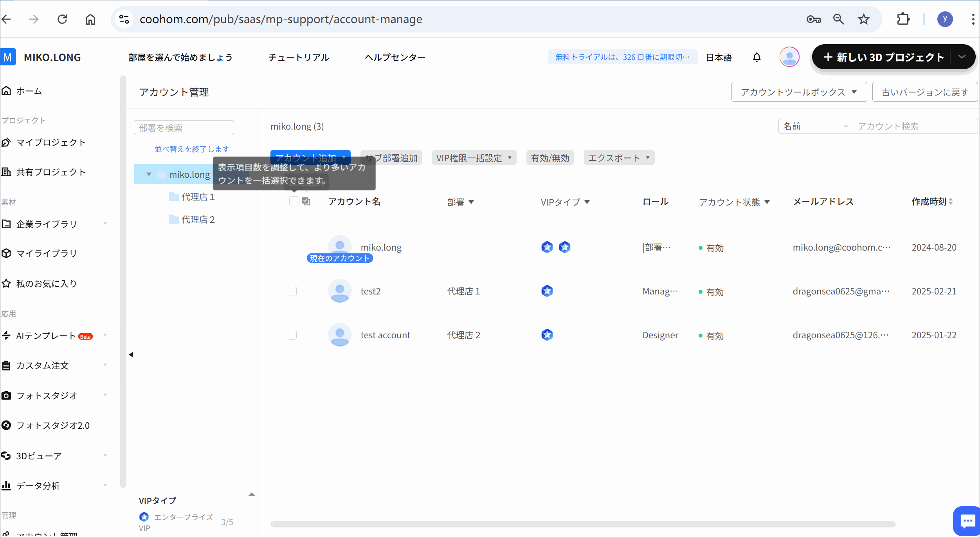Click the browser forward arrow
Viewport: 980px width, 538px height.
(34, 19)
